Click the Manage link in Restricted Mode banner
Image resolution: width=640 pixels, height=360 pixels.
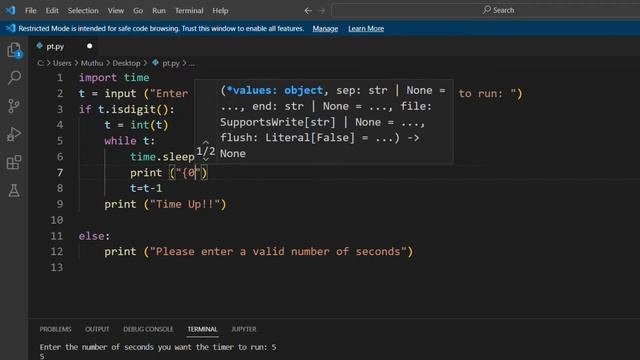(x=325, y=29)
